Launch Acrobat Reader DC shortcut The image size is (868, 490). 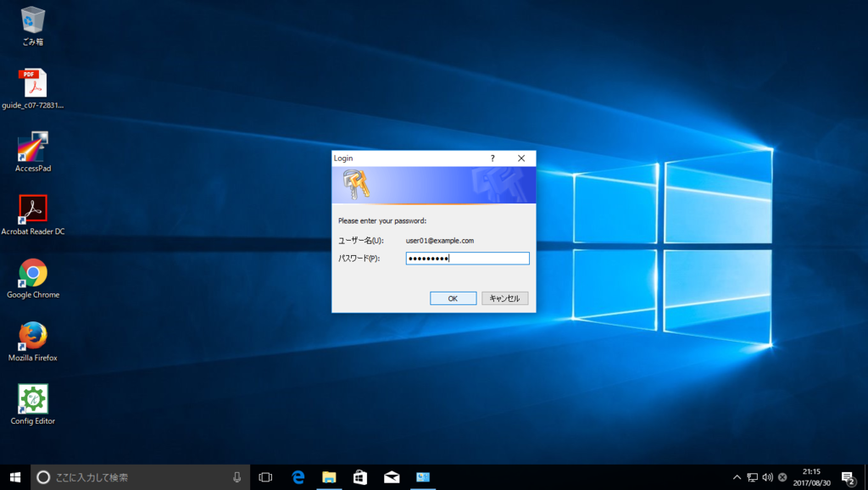[x=33, y=214]
